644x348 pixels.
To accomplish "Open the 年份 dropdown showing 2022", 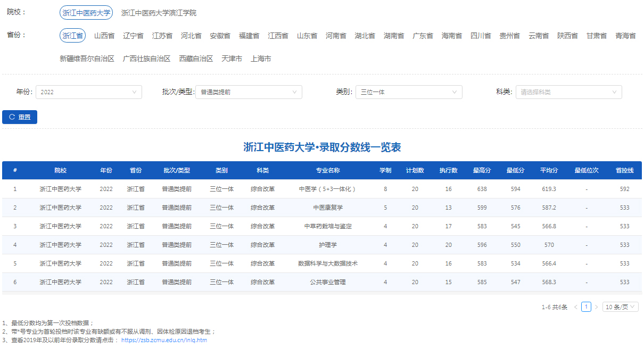I will 89,92.
